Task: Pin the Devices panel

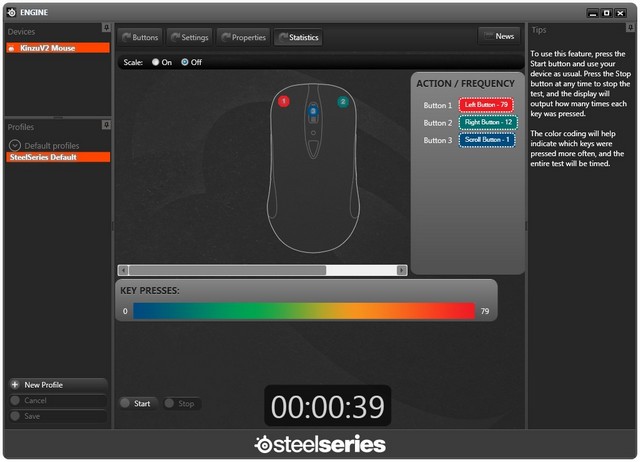Action: (106, 27)
